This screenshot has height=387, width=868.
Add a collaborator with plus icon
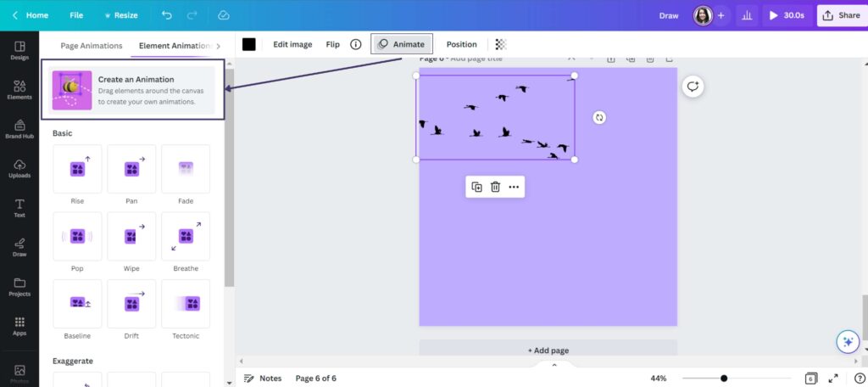(x=721, y=15)
